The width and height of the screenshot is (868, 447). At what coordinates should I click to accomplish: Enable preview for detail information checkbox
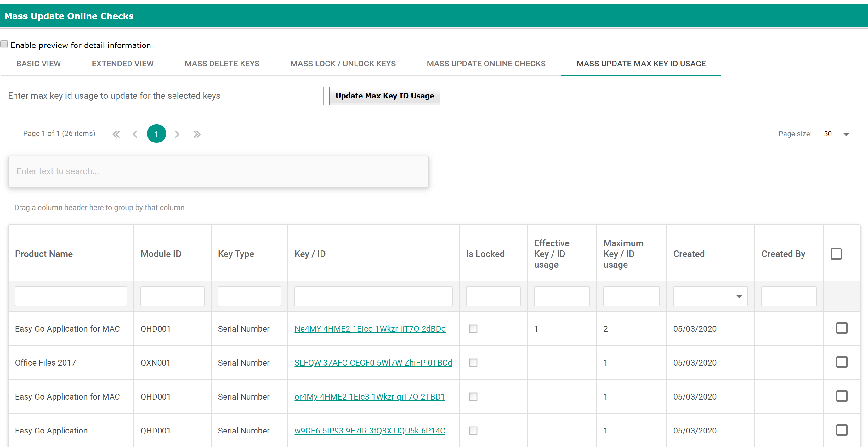point(4,44)
